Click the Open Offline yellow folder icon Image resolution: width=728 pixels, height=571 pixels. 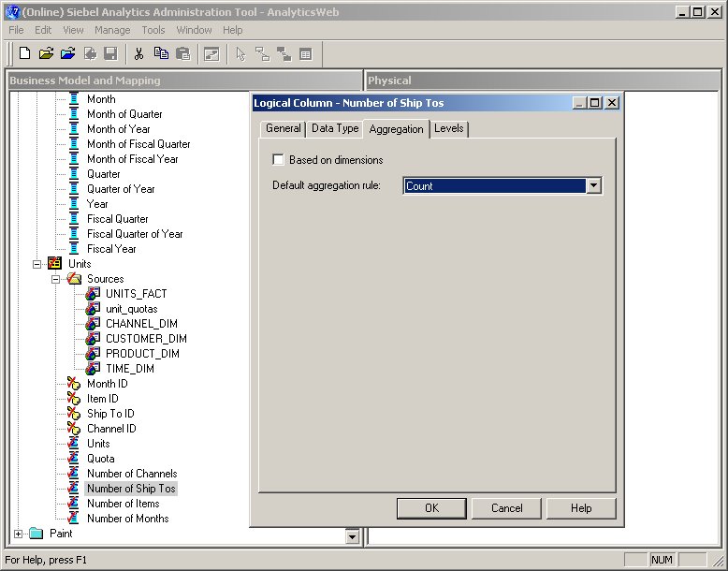pos(46,54)
